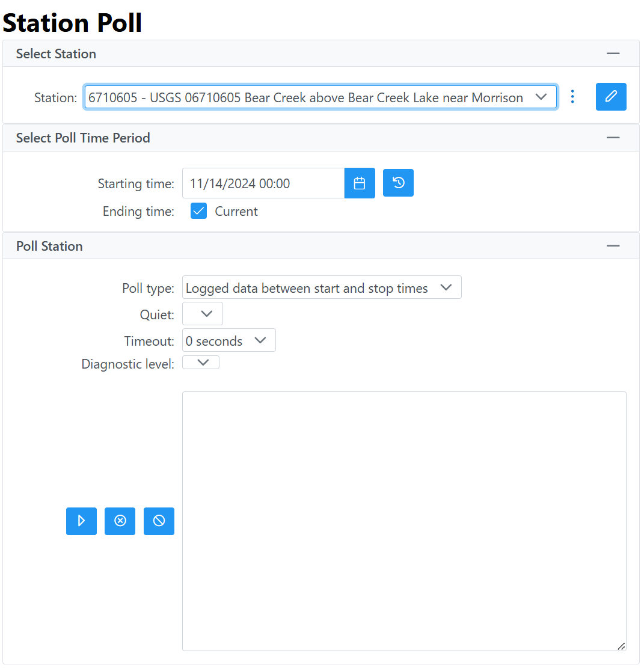Uncheck the Current ending time checkbox
Viewport: 644px width, 668px height.
click(198, 211)
